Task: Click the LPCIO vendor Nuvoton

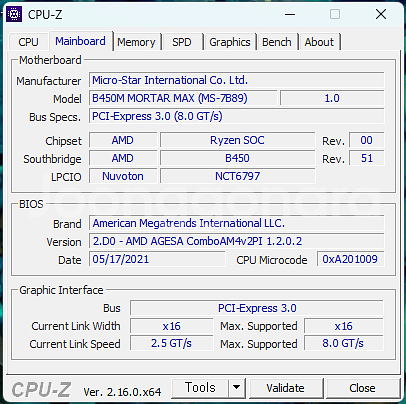Action: (123, 176)
